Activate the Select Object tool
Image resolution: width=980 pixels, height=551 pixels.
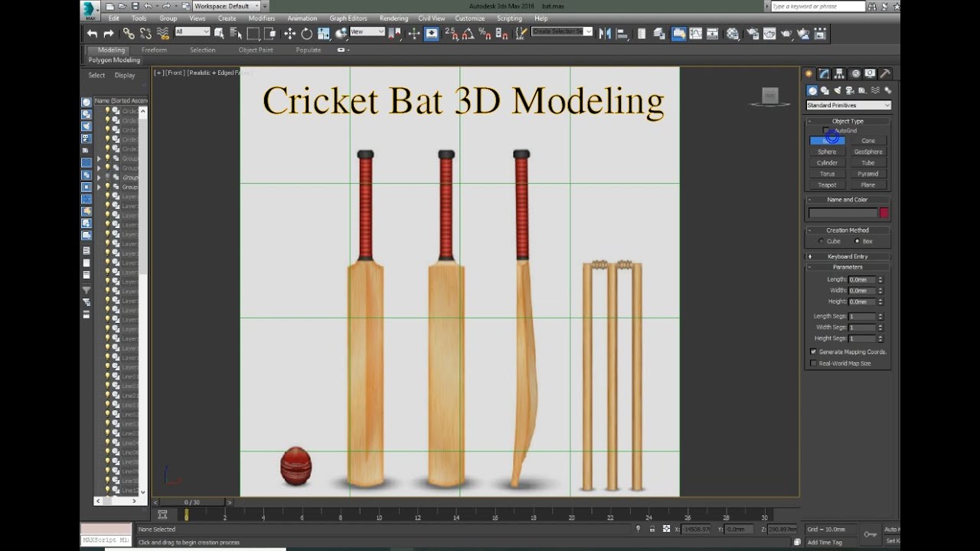219,34
